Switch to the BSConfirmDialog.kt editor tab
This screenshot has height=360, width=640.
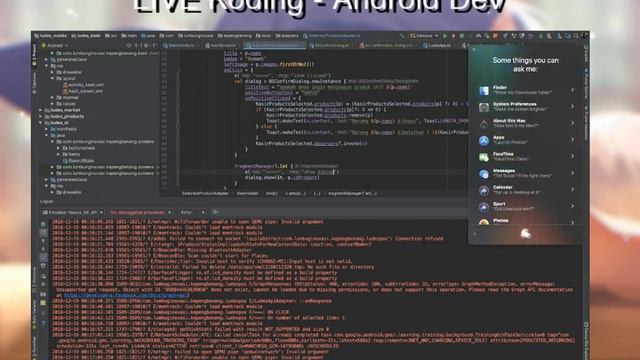332,45
